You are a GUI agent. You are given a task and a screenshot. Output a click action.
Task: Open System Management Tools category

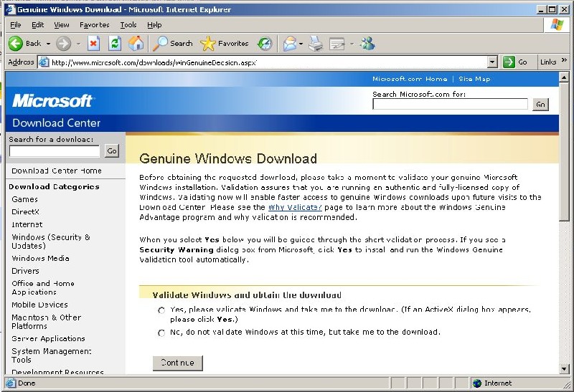tap(51, 355)
